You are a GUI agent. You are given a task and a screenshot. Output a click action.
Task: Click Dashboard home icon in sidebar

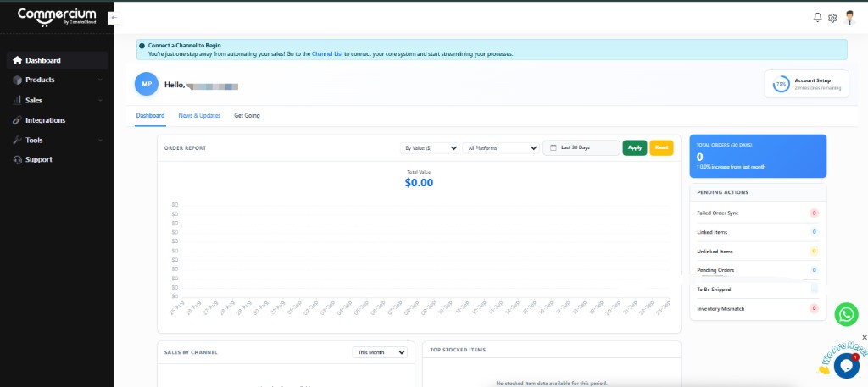(x=17, y=60)
